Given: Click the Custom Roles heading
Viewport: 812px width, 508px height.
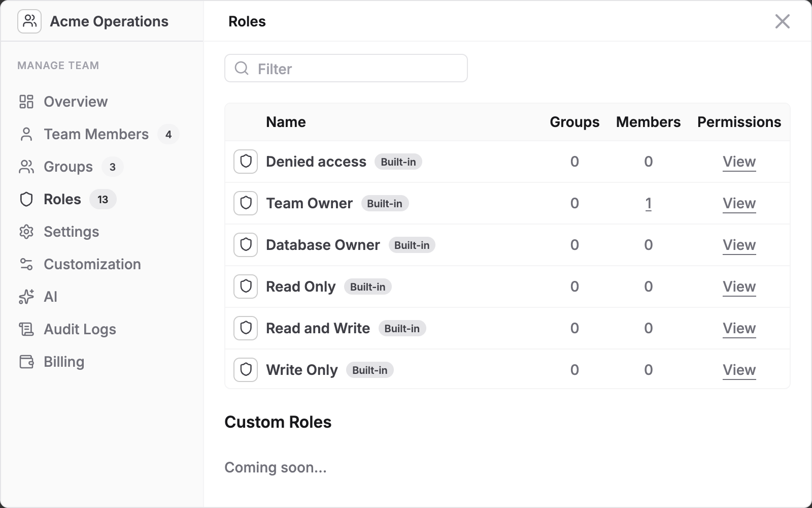Looking at the screenshot, I should coord(278,422).
